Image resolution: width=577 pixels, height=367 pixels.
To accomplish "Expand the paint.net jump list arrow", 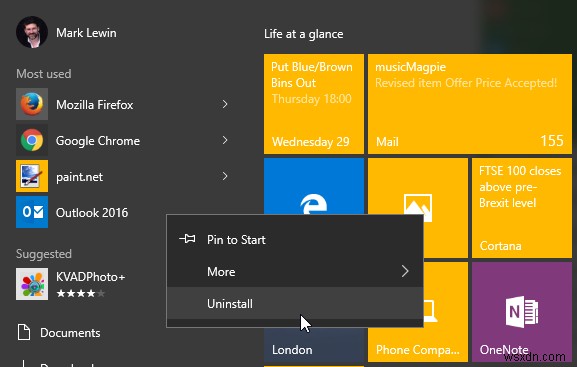I will tap(225, 176).
